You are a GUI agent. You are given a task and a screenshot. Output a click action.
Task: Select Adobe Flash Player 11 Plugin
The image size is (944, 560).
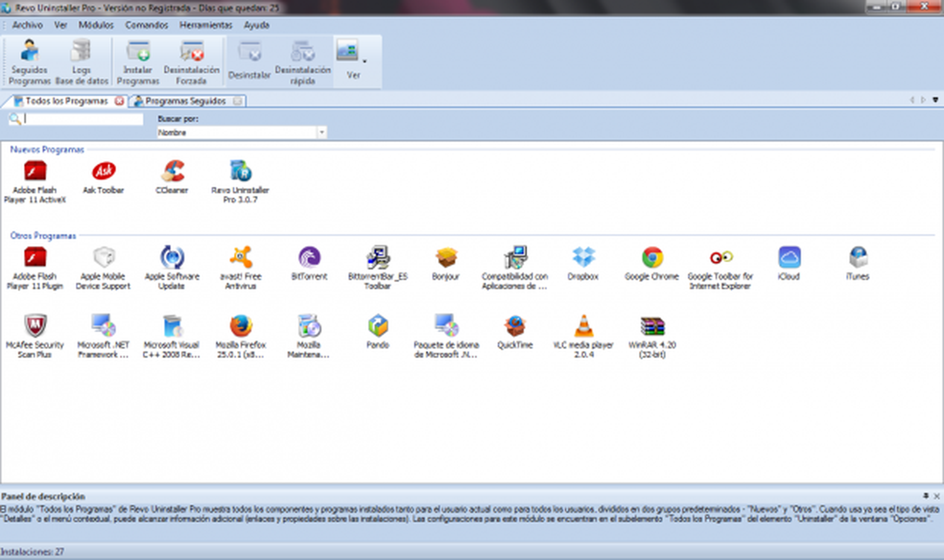[35, 268]
